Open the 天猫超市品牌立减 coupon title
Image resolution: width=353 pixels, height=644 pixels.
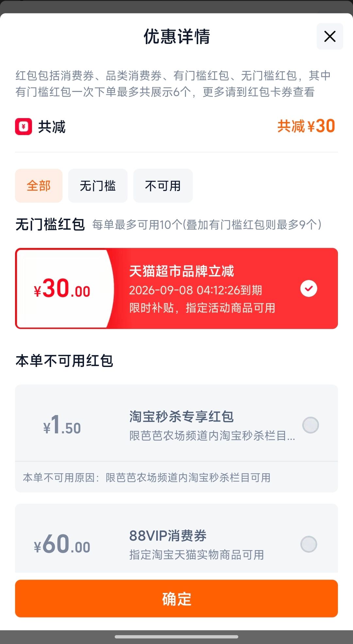click(181, 271)
